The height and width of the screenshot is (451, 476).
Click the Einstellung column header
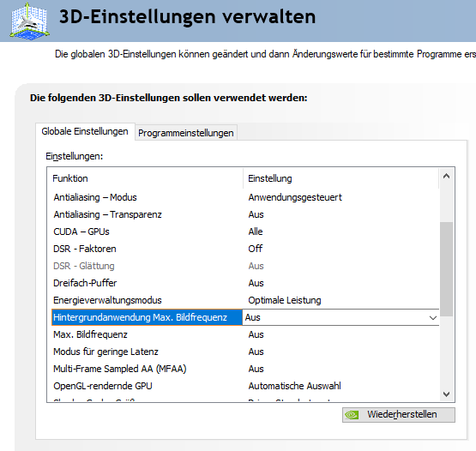[x=341, y=178]
